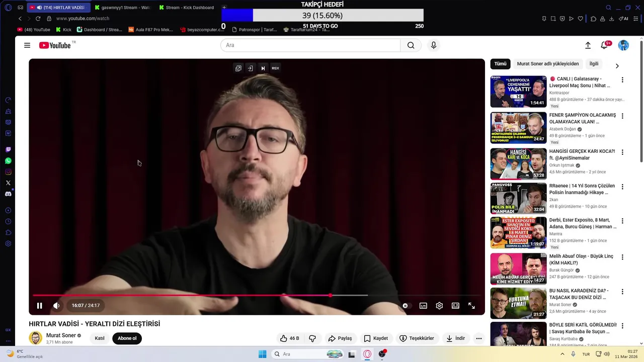Click the RGX button atop the video
This screenshot has height=362, width=644.
[x=275, y=68]
